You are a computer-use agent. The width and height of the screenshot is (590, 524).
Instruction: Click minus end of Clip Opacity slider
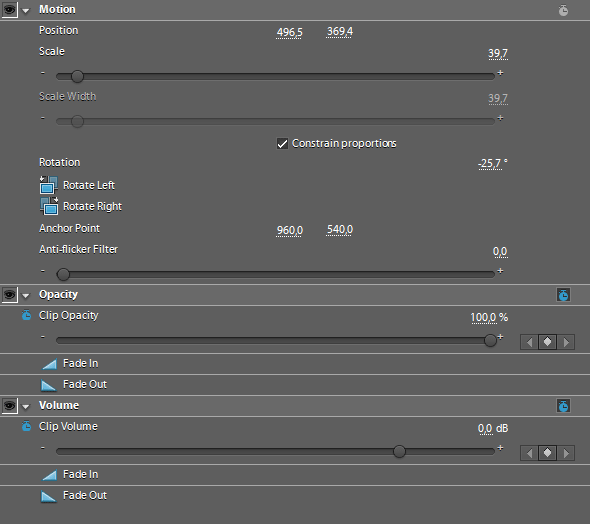tap(43, 337)
